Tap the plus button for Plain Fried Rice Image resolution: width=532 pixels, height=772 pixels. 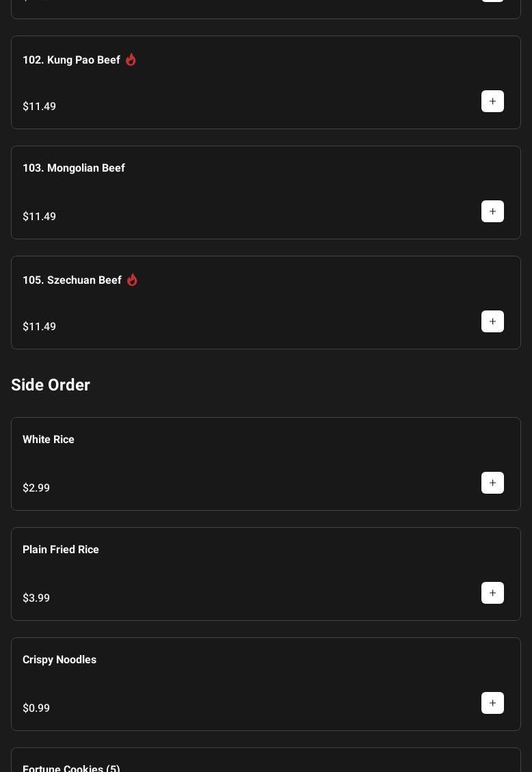tap(492, 593)
